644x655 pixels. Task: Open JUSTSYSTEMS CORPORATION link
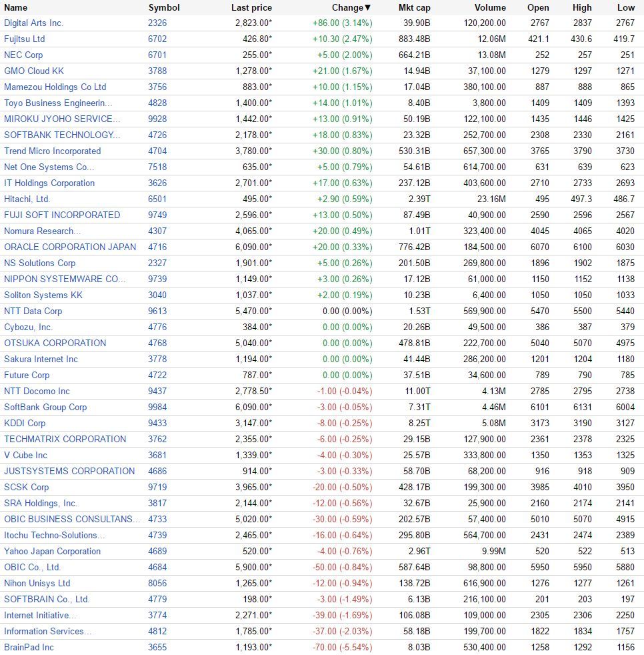coord(69,471)
